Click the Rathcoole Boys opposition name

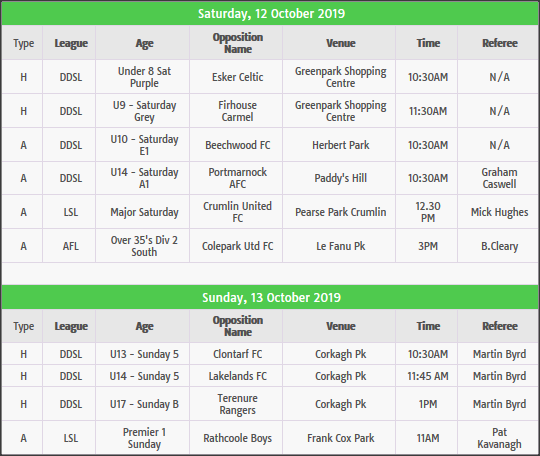[237, 438]
